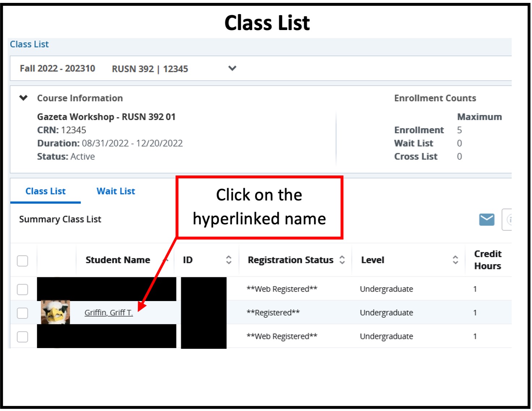Click the RUSN 392 | 12345 course label
This screenshot has height=411, width=532.
149,69
